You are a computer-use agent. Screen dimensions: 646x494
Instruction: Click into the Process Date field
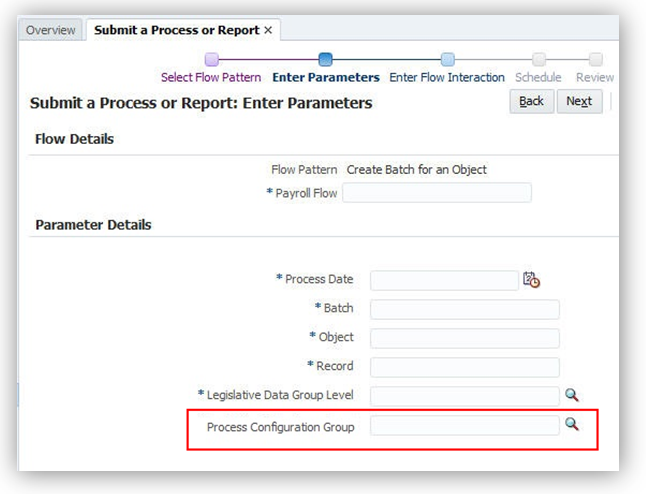444,280
